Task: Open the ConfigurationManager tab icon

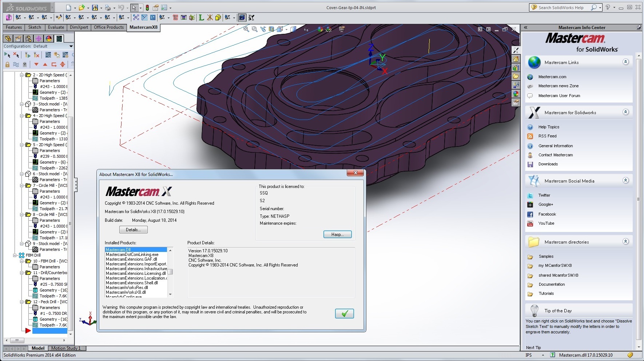Action: (x=28, y=38)
